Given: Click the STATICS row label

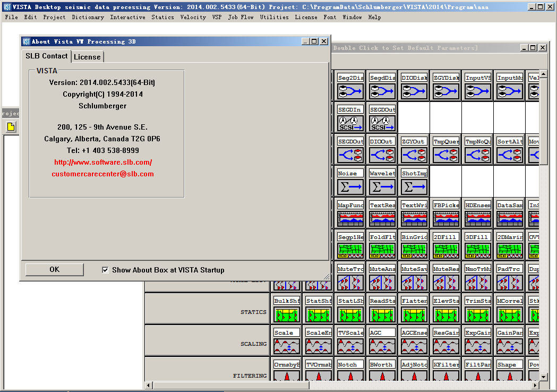Looking at the screenshot, I should click(x=253, y=312).
